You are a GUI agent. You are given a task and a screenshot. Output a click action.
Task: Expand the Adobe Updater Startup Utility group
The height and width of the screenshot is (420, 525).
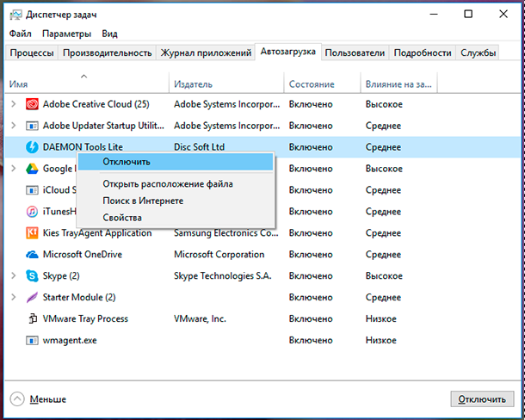14,126
